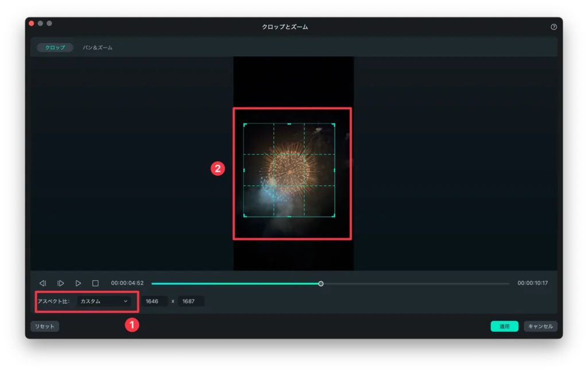Click the top-right crop corner handle
This screenshot has height=372, width=588.
(x=334, y=125)
